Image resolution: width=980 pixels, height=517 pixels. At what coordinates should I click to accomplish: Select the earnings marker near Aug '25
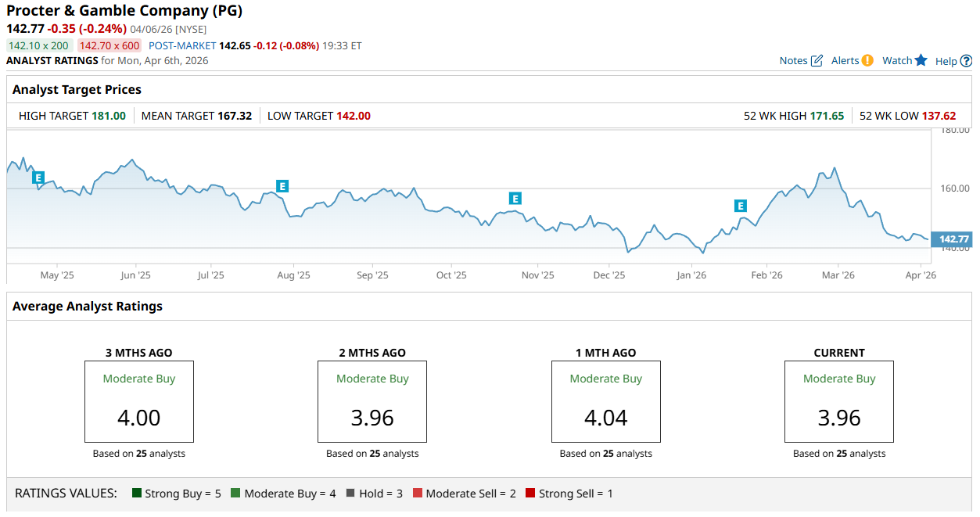pyautogui.click(x=282, y=186)
